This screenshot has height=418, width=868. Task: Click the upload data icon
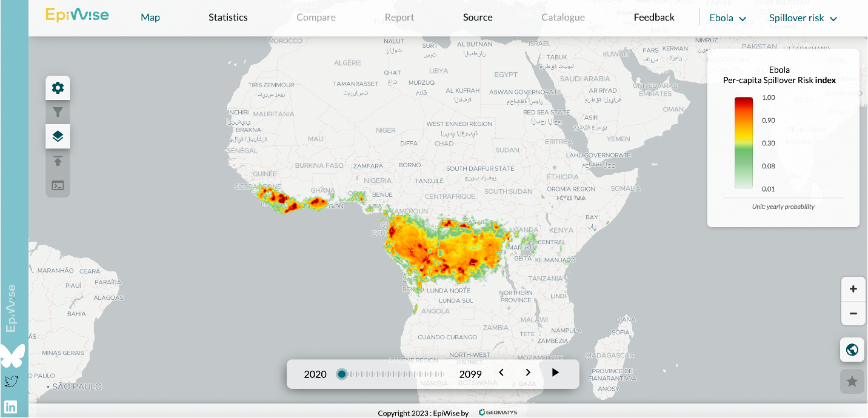tap(58, 161)
